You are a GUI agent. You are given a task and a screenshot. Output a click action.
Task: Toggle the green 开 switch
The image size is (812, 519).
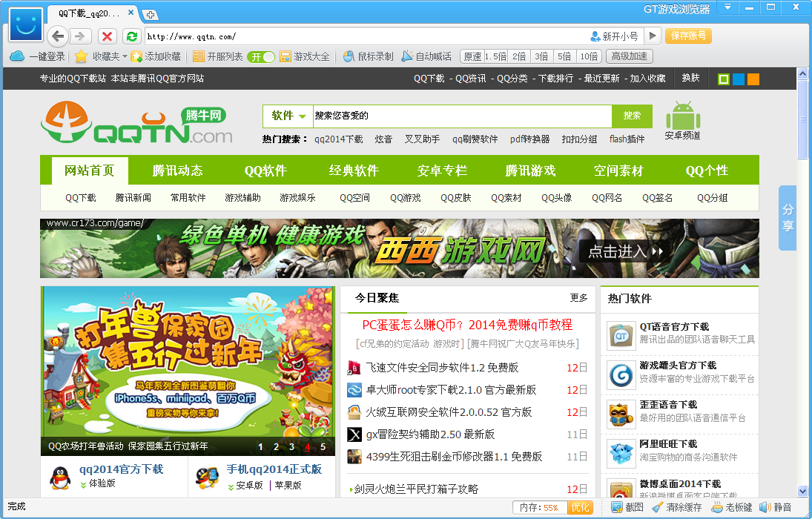(x=260, y=57)
